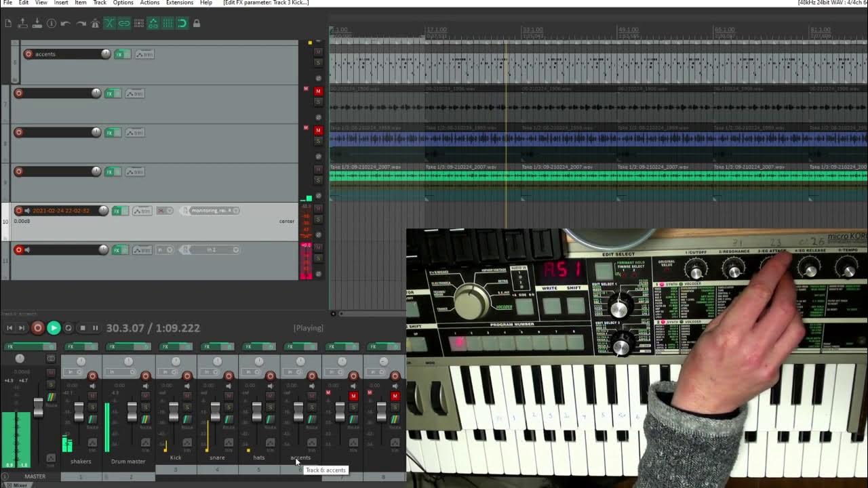The height and width of the screenshot is (488, 868).
Task: Toggle the grid lines toolbar icon
Action: (x=167, y=23)
